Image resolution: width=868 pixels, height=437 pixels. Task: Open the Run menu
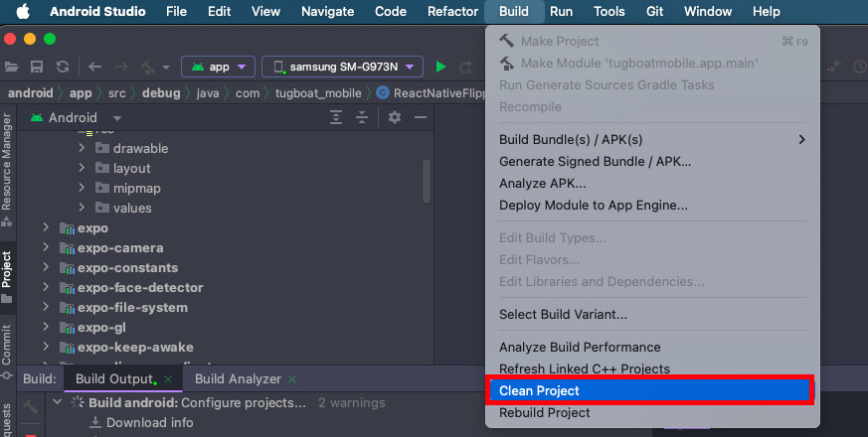562,11
